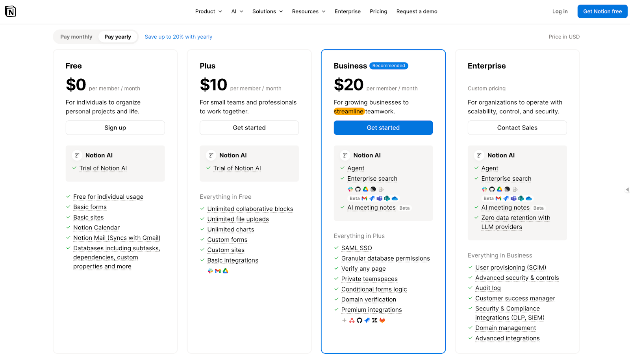Open the Resources dropdown
This screenshot has height=364, width=630.
[309, 11]
